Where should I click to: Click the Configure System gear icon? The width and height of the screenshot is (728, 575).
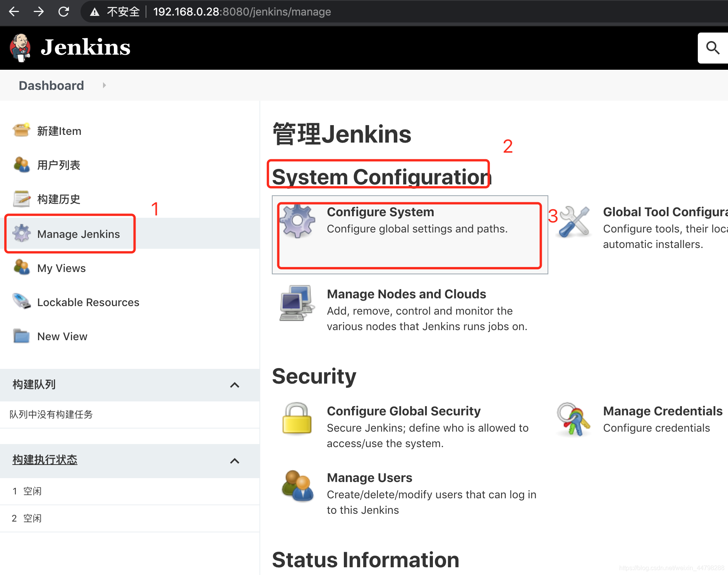297,221
